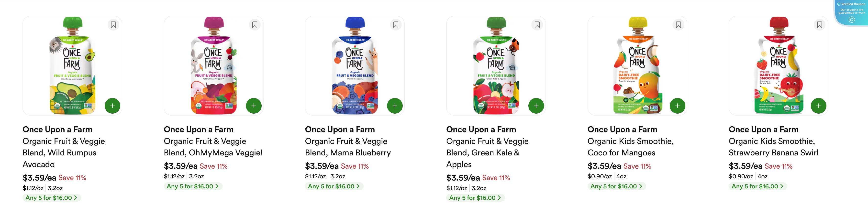Viewport: 868px width, 216px height.
Task: Add Wild Rumpus Avocado to cart
Action: point(112,106)
